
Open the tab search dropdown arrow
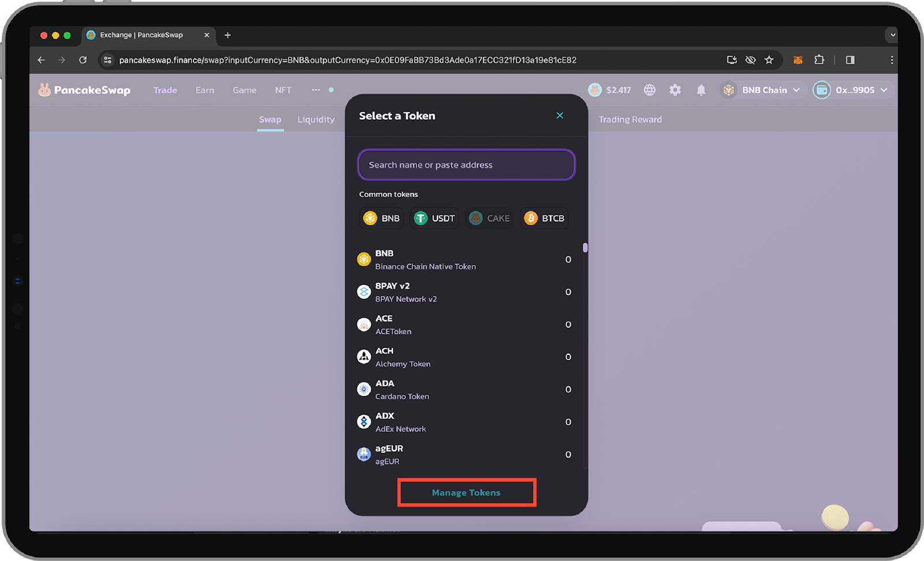892,35
